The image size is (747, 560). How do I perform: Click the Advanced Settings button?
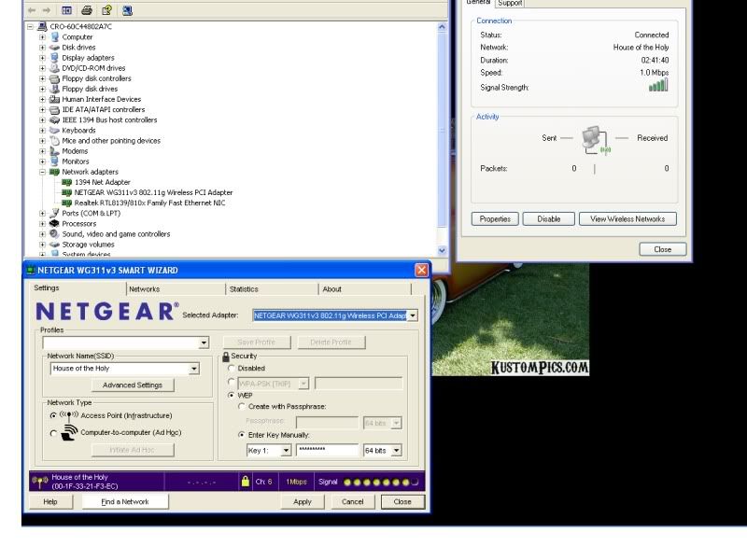[x=133, y=385]
